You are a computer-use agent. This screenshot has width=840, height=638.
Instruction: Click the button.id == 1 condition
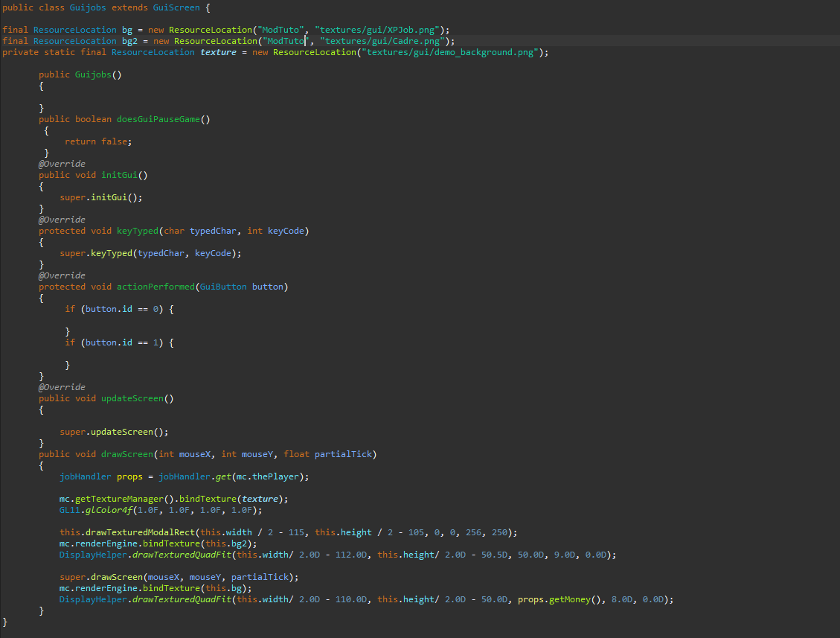pos(124,342)
